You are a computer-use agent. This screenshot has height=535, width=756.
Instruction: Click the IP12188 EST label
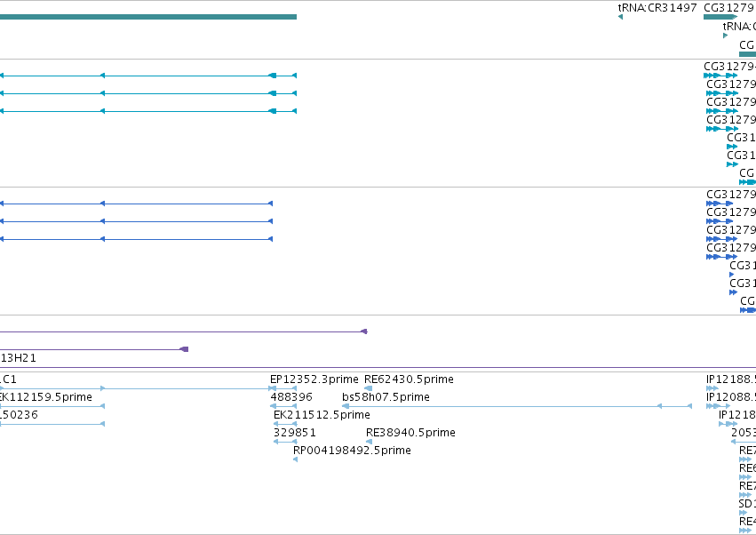click(731, 379)
